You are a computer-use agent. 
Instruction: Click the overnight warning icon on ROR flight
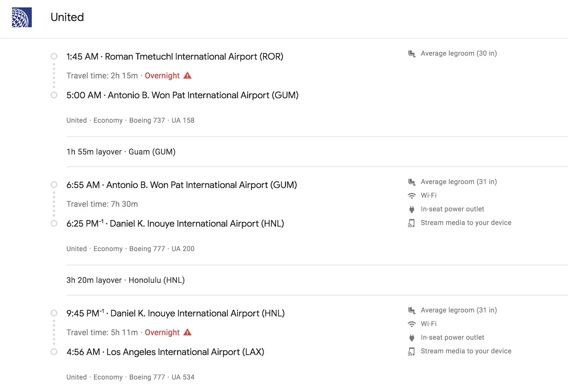tap(187, 75)
